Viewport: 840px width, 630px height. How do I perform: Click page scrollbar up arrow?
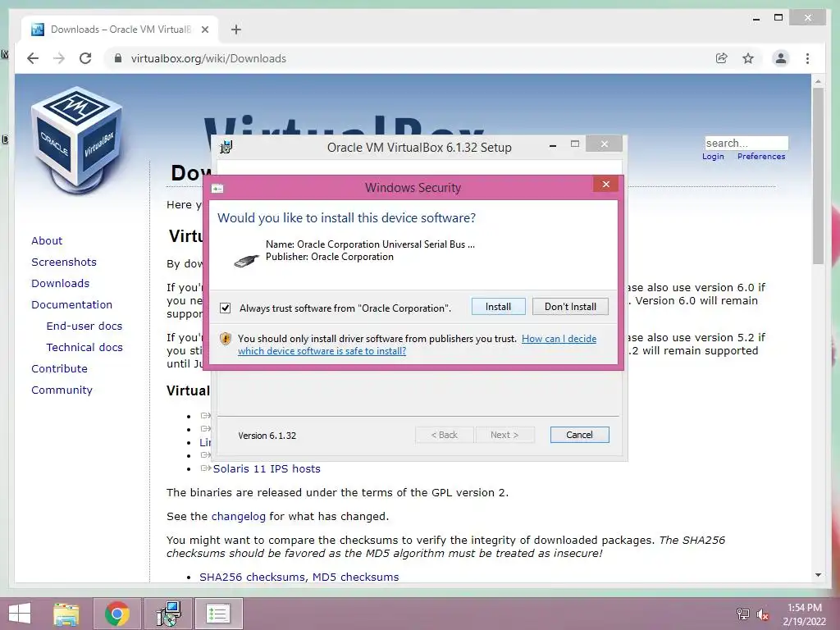(x=818, y=81)
